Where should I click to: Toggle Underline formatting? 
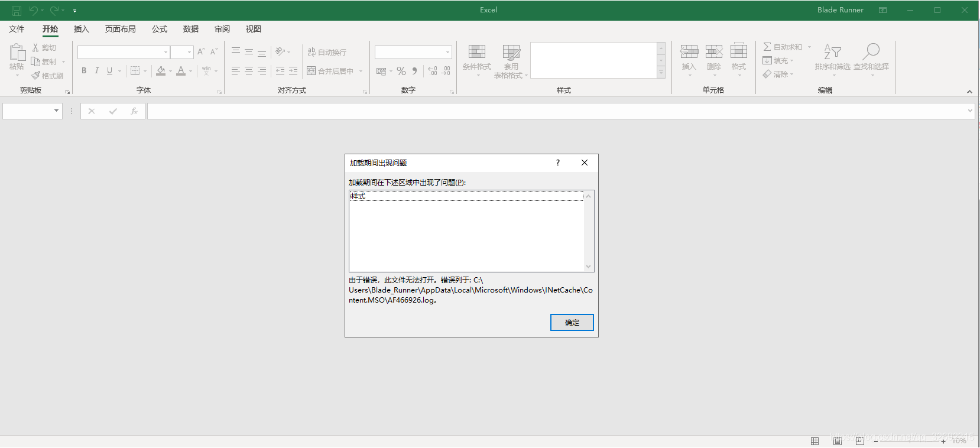(x=109, y=71)
